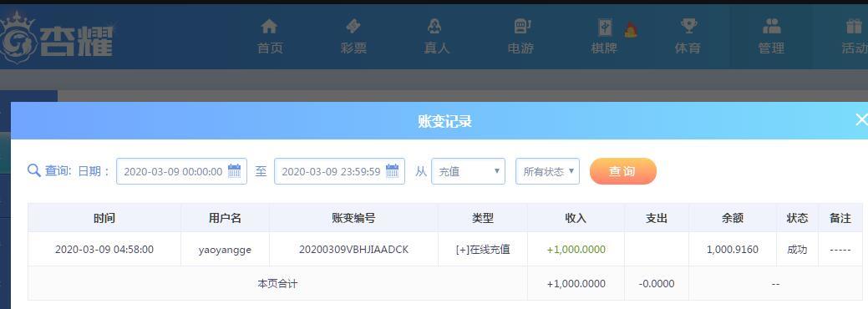The width and height of the screenshot is (868, 309).
Task: Select the transaction number 20200309VBHJIAADCK
Action: pos(353,250)
